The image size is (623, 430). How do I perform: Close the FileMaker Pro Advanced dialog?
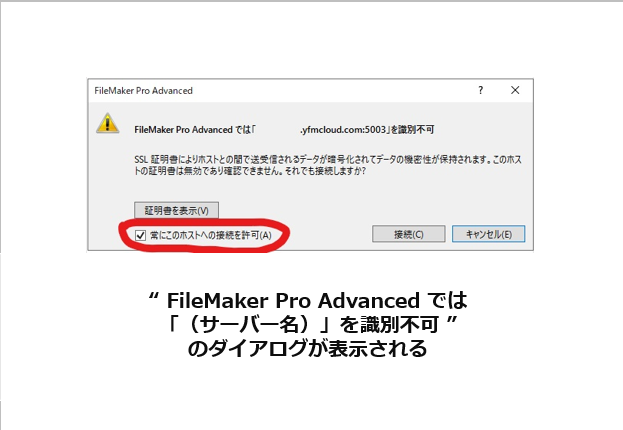tap(515, 90)
